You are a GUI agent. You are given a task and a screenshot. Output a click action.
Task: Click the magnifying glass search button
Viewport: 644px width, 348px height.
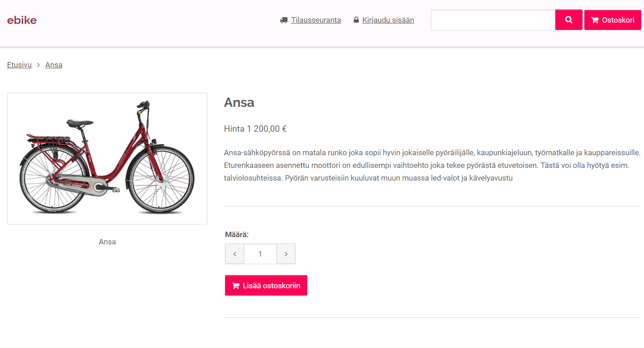(569, 20)
